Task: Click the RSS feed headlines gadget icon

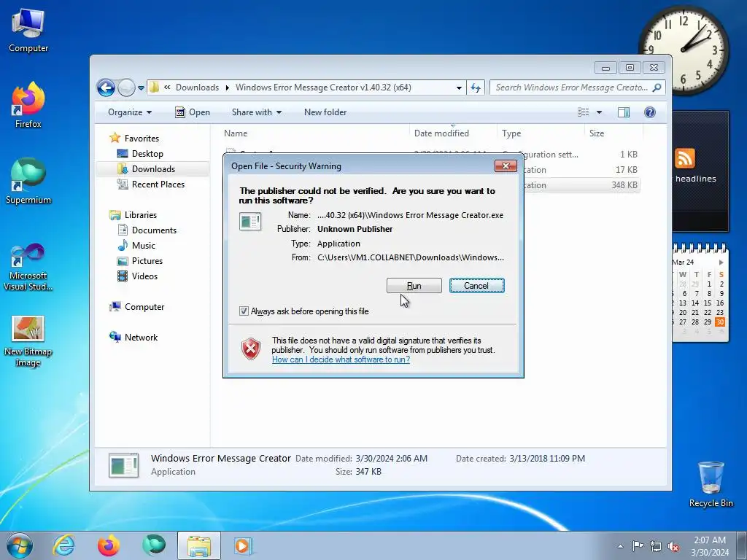Action: click(684, 158)
